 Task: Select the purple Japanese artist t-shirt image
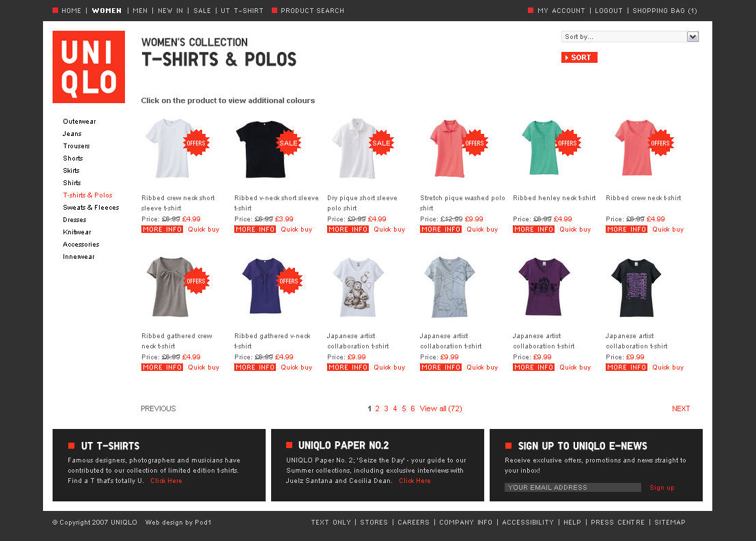(x=544, y=286)
